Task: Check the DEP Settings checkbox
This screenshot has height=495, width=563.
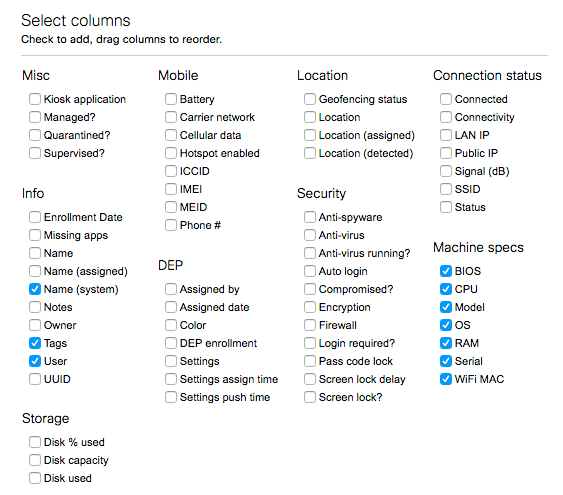Action: [x=171, y=361]
